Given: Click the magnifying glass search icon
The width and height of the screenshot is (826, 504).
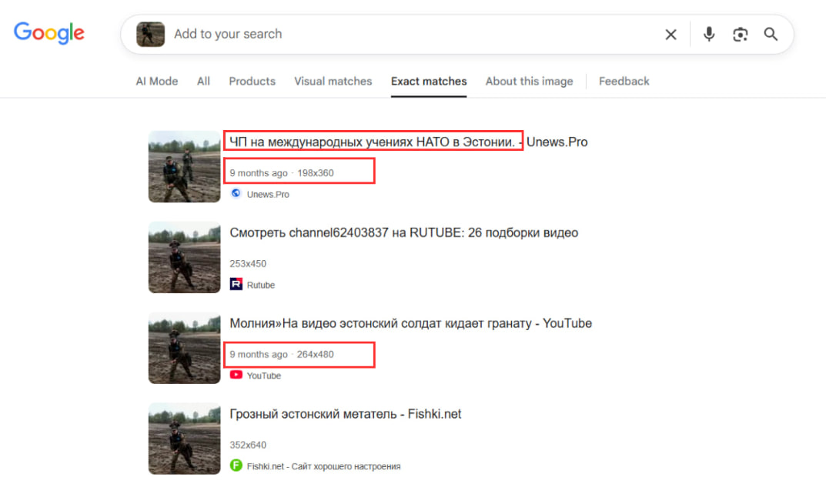Looking at the screenshot, I should pyautogui.click(x=771, y=34).
